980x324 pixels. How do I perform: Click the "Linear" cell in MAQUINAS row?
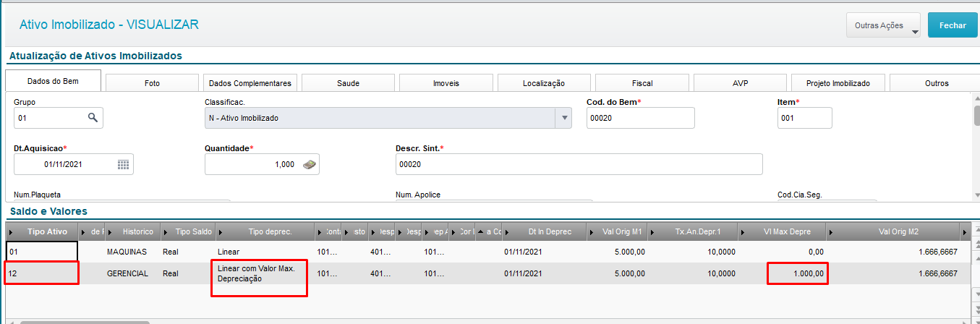coord(265,252)
